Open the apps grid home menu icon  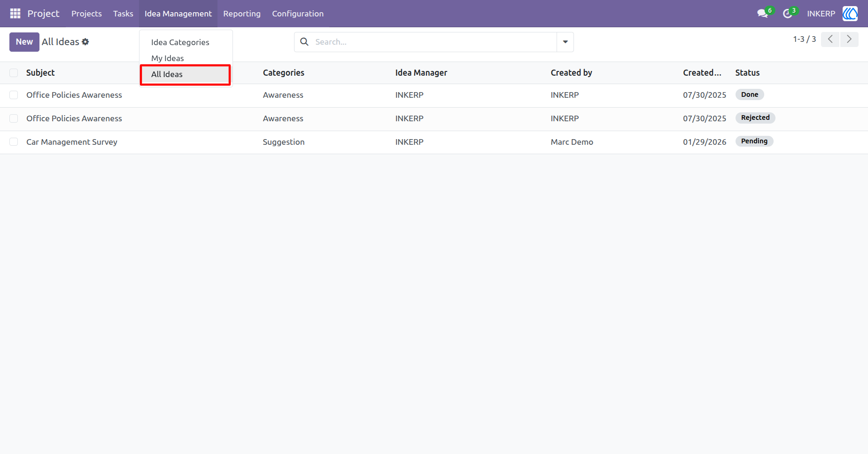coord(15,14)
